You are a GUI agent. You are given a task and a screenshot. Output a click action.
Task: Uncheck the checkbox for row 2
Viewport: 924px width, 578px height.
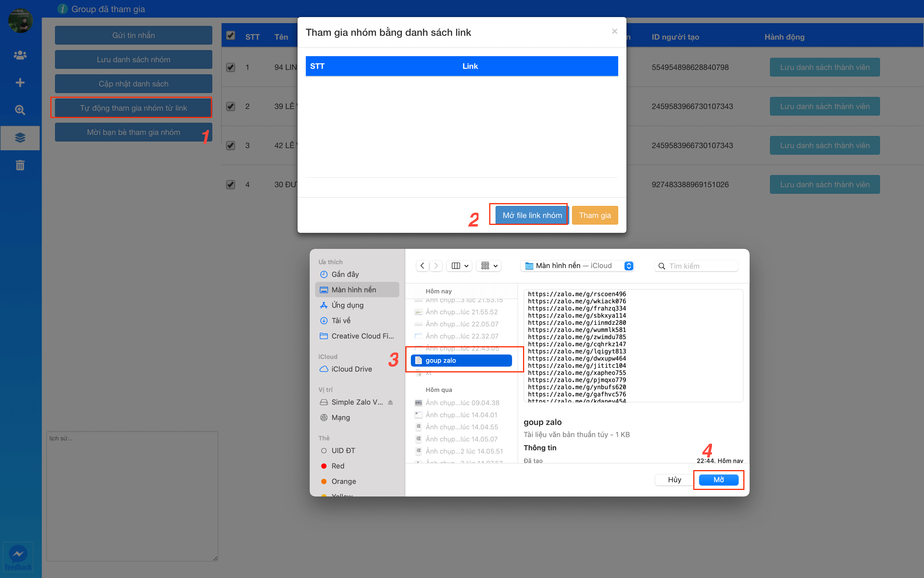click(230, 106)
